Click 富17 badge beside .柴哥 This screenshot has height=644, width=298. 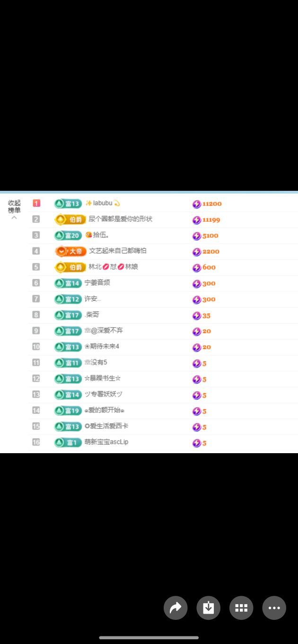(68, 315)
